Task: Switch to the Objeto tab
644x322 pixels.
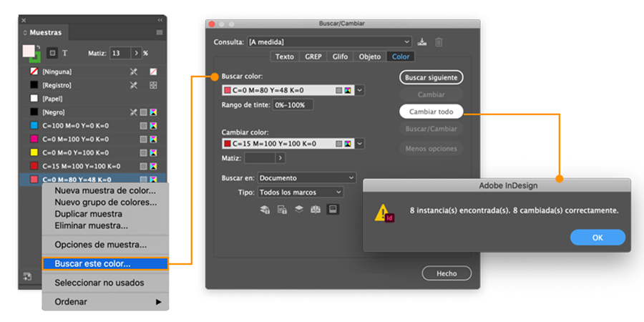Action: coord(370,57)
